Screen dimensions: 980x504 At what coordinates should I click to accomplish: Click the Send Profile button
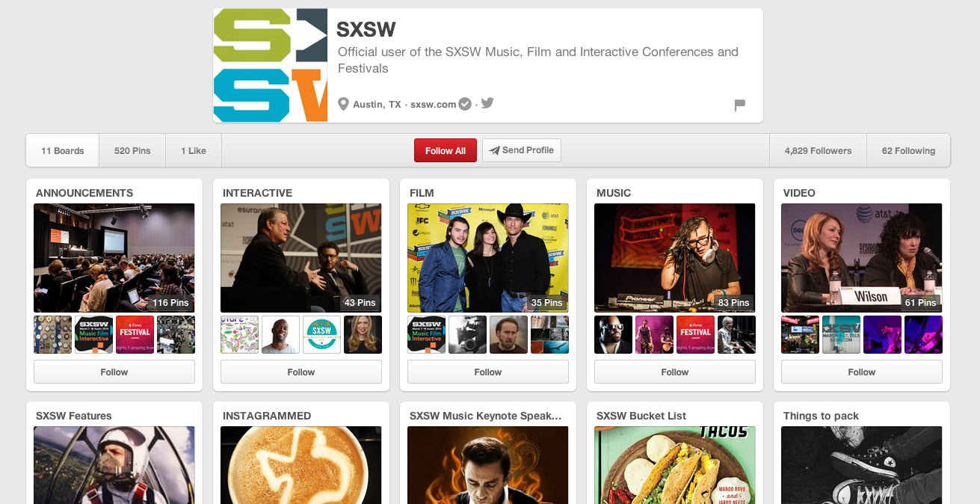[522, 150]
